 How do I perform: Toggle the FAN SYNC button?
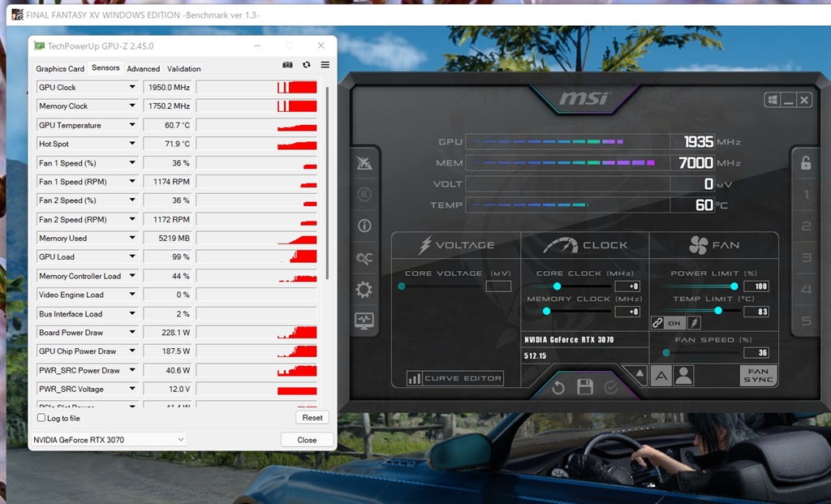[x=758, y=376]
